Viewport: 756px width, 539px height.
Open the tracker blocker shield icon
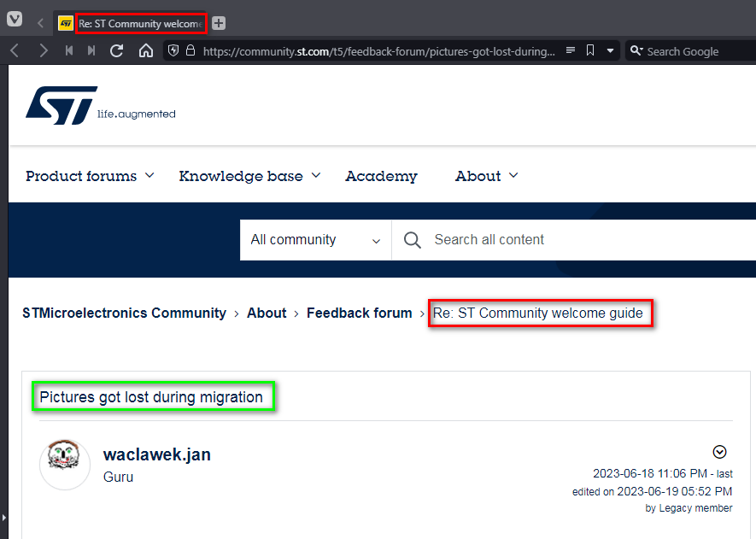coord(173,50)
